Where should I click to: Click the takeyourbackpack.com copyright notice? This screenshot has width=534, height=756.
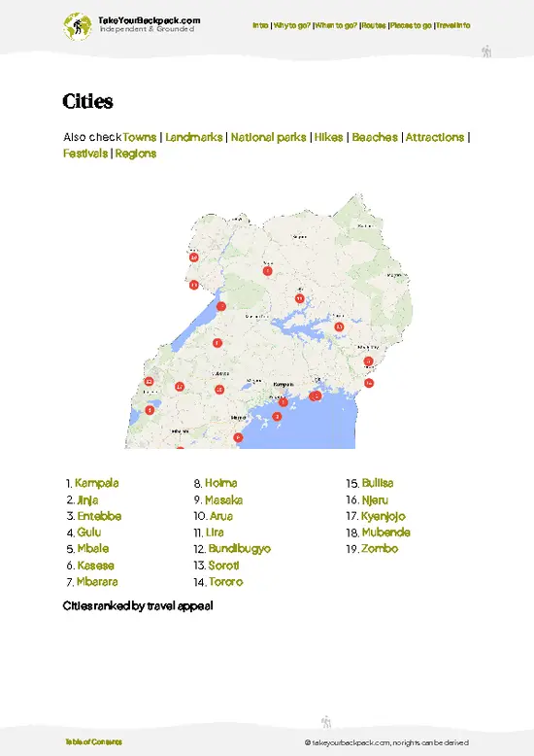click(x=386, y=742)
